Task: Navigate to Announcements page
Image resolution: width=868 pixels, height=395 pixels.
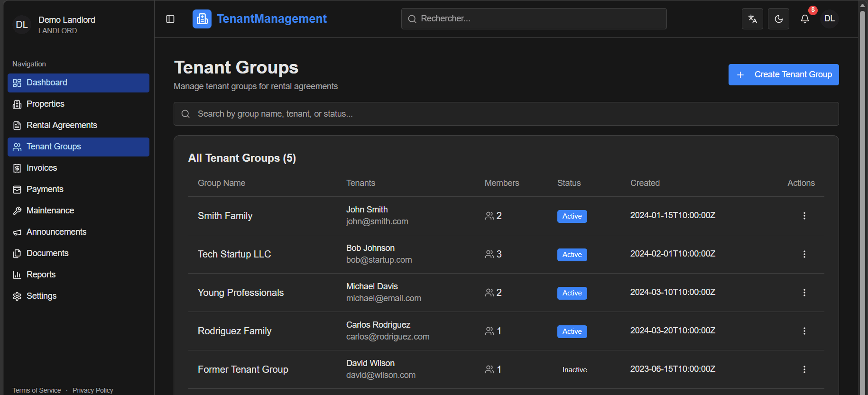Action: [x=78, y=232]
